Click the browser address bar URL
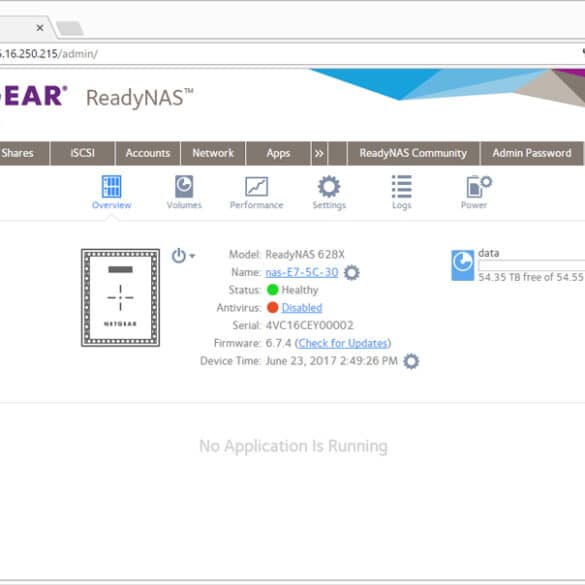The width and height of the screenshot is (585, 585). pyautogui.click(x=49, y=54)
